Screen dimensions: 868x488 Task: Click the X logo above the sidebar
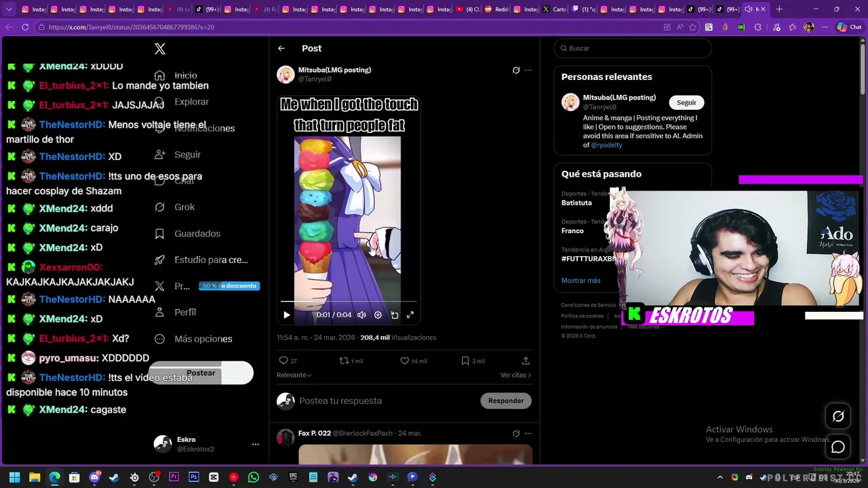pos(160,49)
